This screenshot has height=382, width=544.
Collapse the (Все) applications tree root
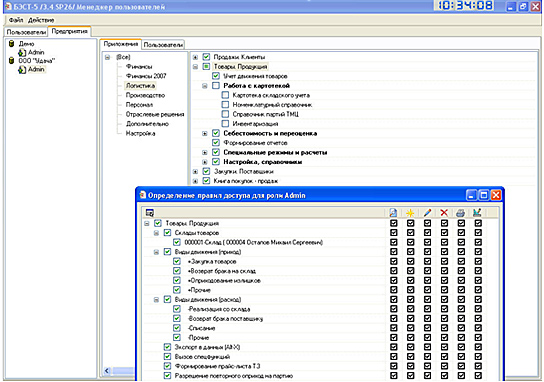click(x=108, y=57)
